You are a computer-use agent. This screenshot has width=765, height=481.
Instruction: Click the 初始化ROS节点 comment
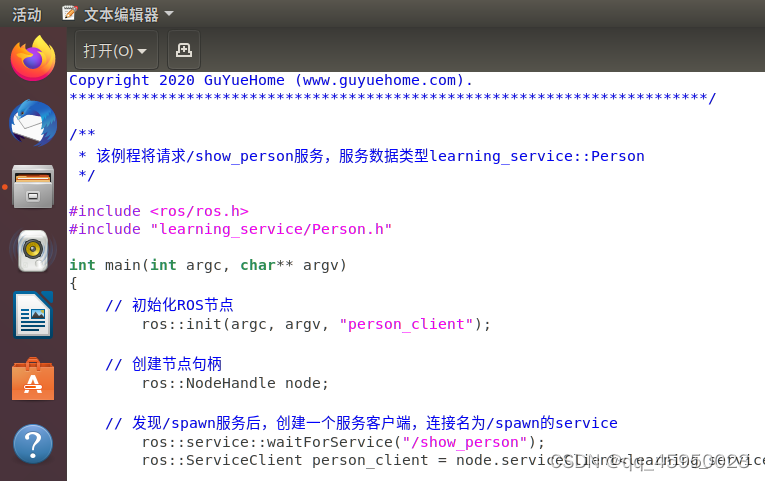point(169,305)
